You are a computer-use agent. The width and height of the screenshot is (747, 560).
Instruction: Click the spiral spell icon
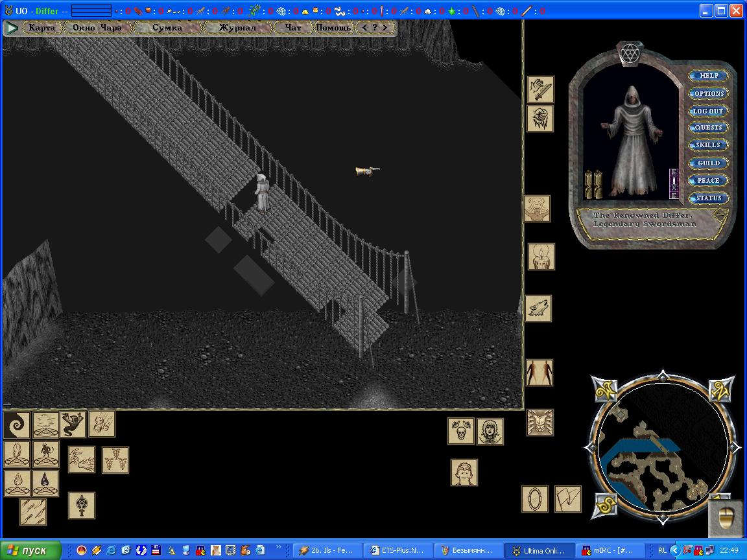tap(16, 425)
